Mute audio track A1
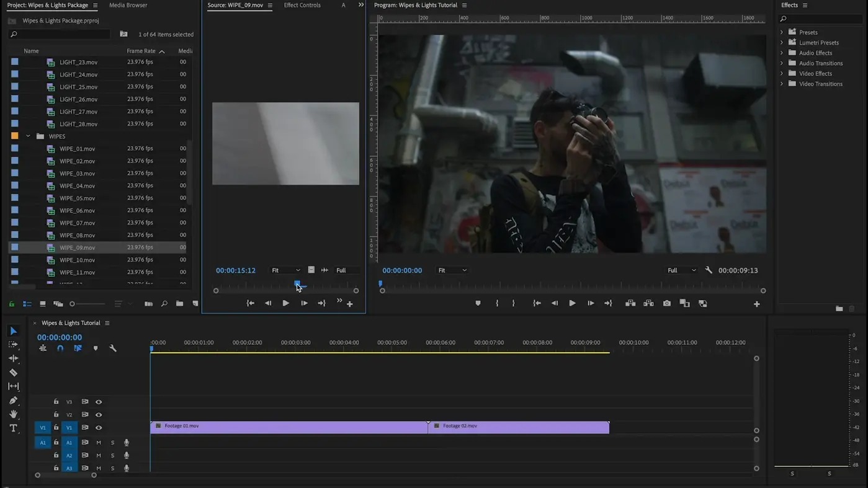This screenshot has width=868, height=488. [99, 443]
